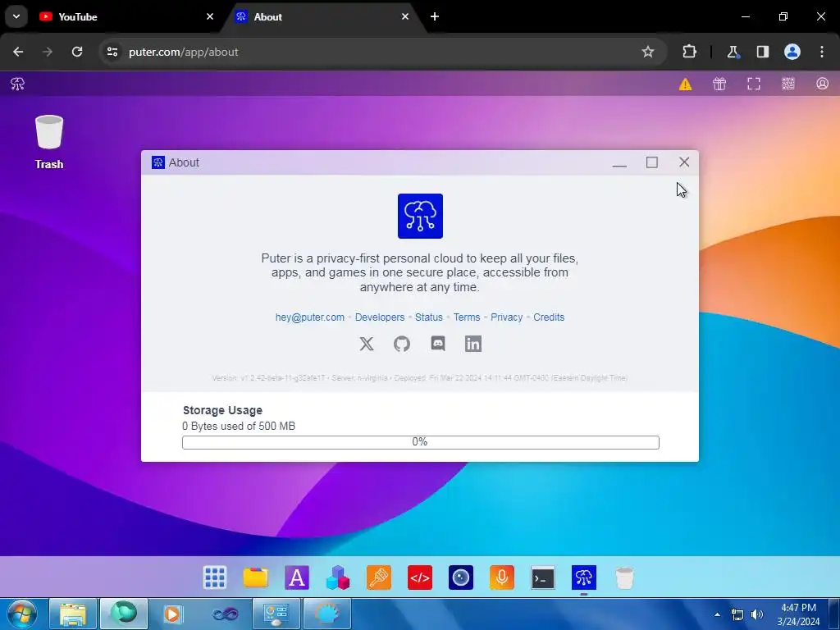This screenshot has width=840, height=630.
Task: Close the YouTube tab
Action: 210,16
